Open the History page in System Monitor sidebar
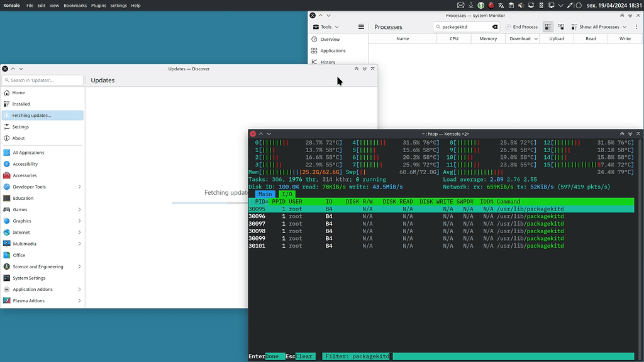The height and width of the screenshot is (362, 644). tap(328, 62)
